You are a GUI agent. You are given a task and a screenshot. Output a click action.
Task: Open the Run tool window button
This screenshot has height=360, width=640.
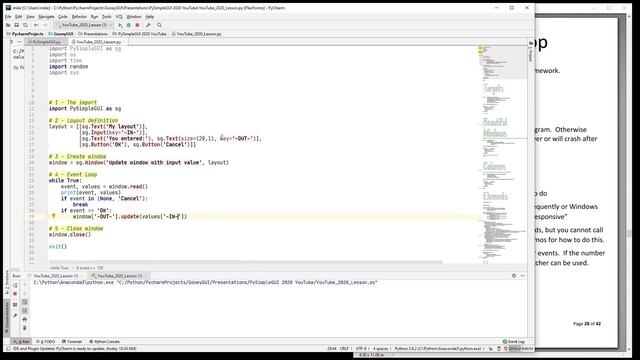pos(21,341)
